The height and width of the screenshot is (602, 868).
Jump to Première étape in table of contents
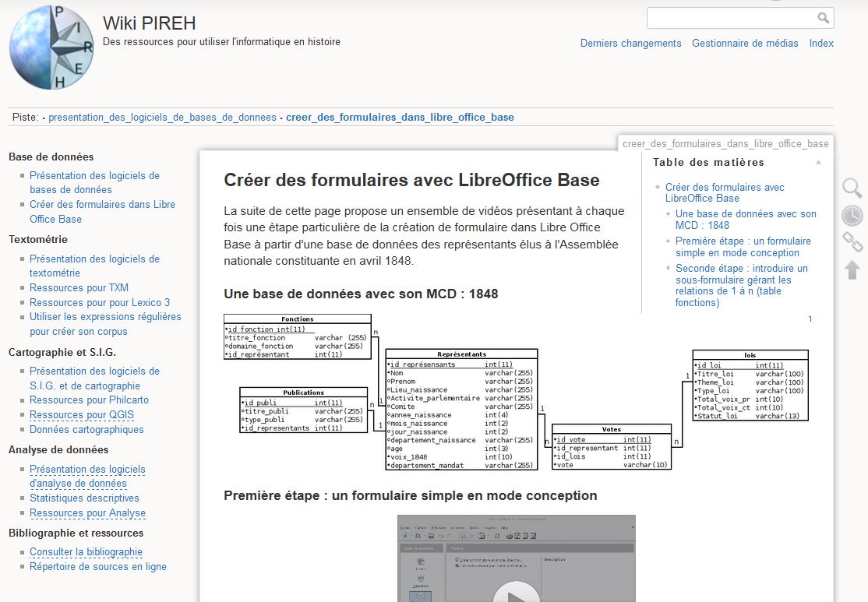(743, 247)
